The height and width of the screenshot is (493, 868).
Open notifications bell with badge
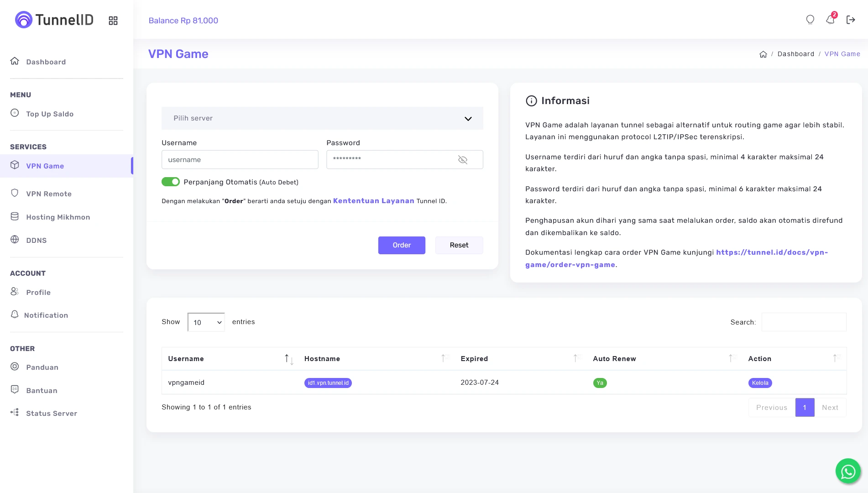click(x=831, y=19)
